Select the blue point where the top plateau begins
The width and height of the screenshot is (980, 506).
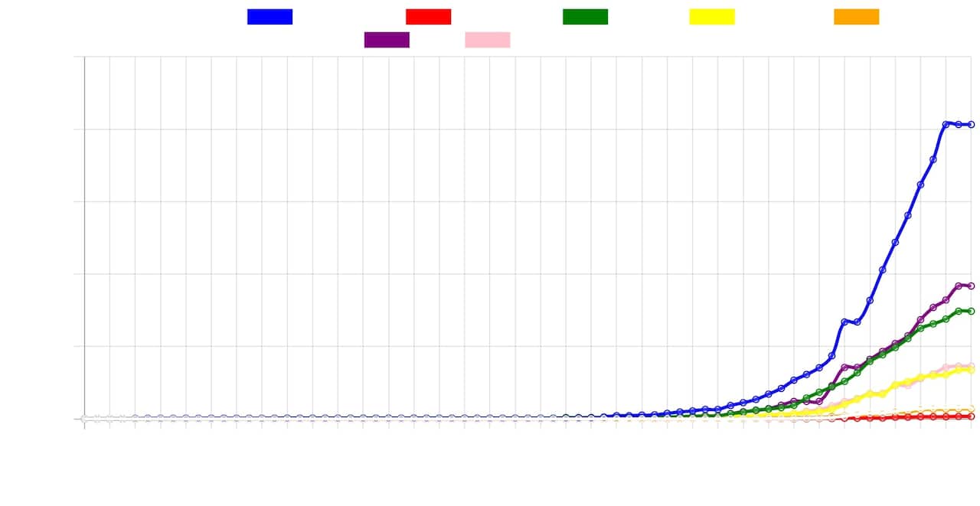[946, 123]
